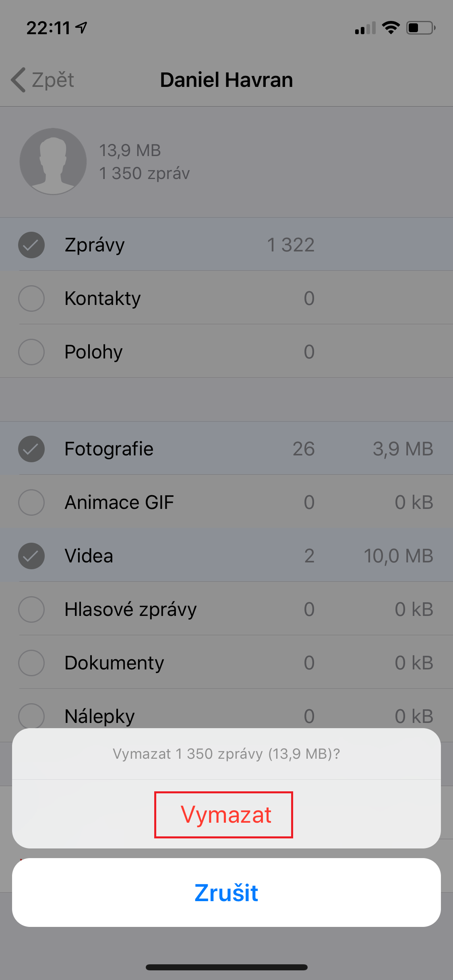Deselect the Fotografie checkmark
This screenshot has width=453, height=980.
pyautogui.click(x=31, y=449)
